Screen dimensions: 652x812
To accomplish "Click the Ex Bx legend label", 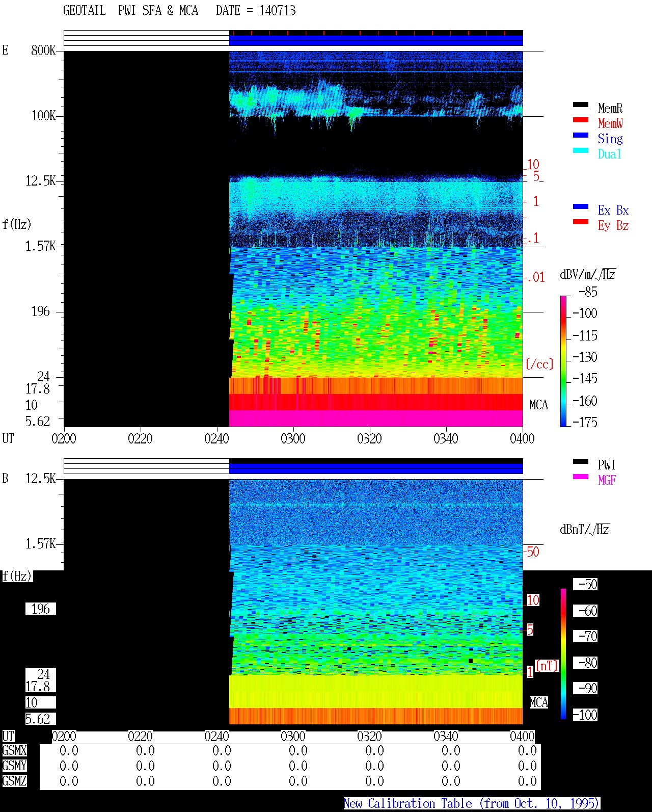I will point(613,210).
